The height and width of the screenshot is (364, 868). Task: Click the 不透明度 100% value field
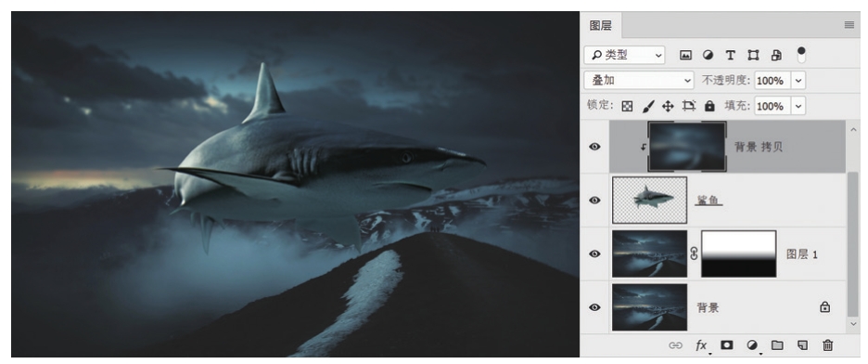pyautogui.click(x=772, y=81)
